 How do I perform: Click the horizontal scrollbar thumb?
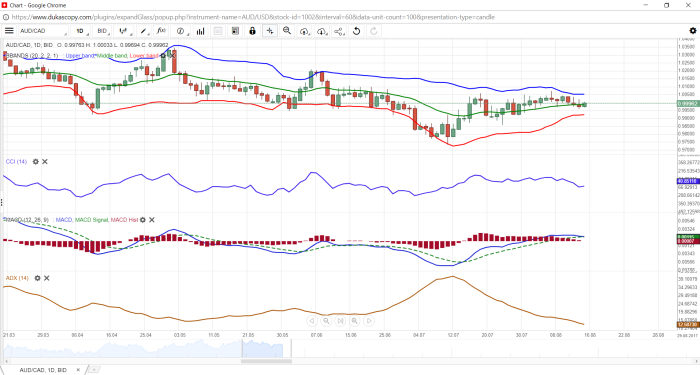tap(266, 361)
